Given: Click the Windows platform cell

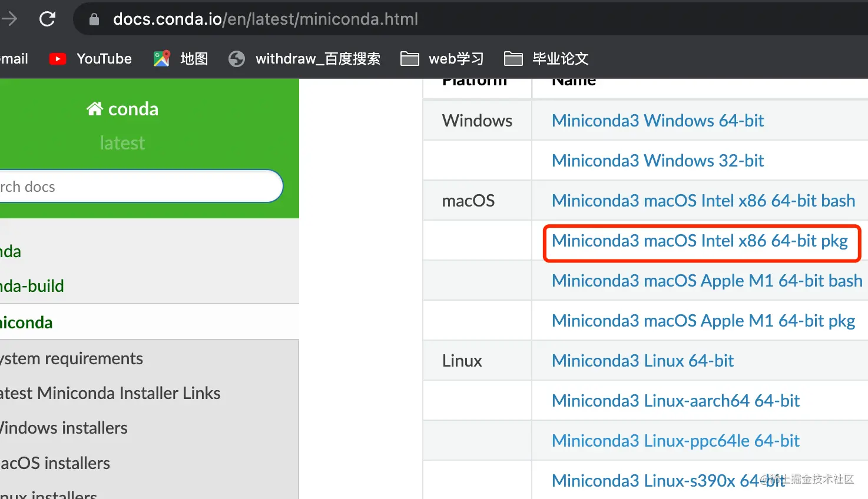Looking at the screenshot, I should [477, 121].
